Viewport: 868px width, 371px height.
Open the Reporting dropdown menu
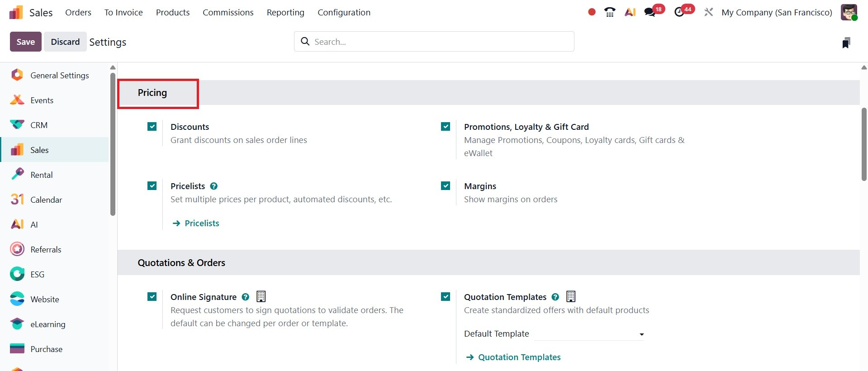tap(285, 12)
